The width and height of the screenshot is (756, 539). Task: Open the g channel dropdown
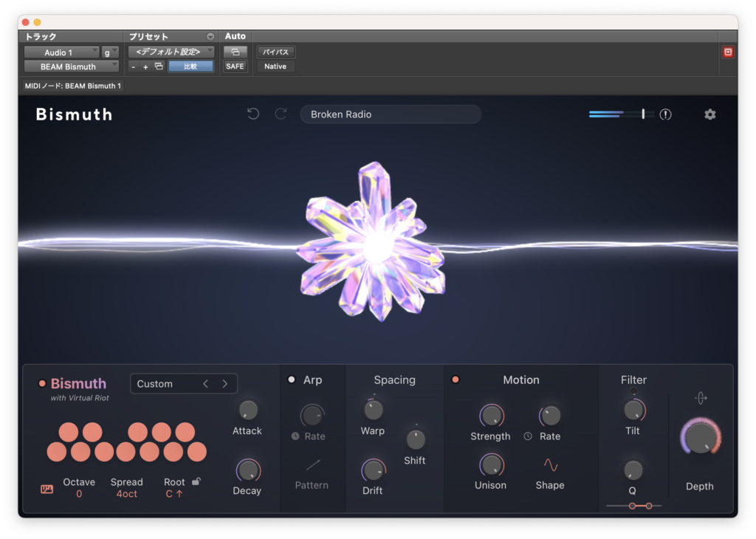point(110,52)
